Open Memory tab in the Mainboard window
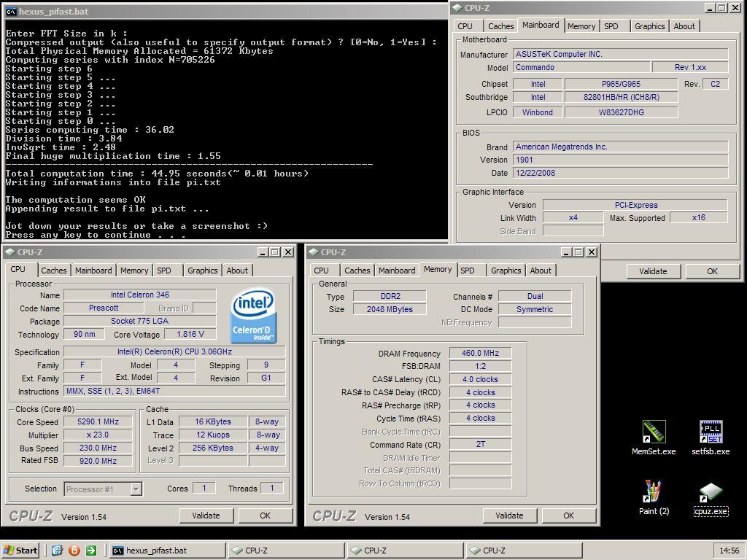Screen dimensions: 747x560 coord(581,26)
